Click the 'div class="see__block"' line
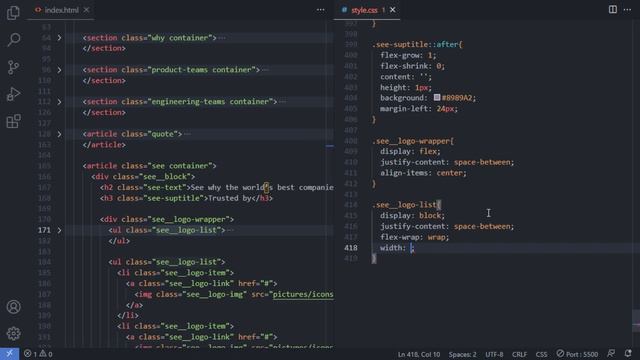This screenshot has width=640, height=360. coord(143,177)
